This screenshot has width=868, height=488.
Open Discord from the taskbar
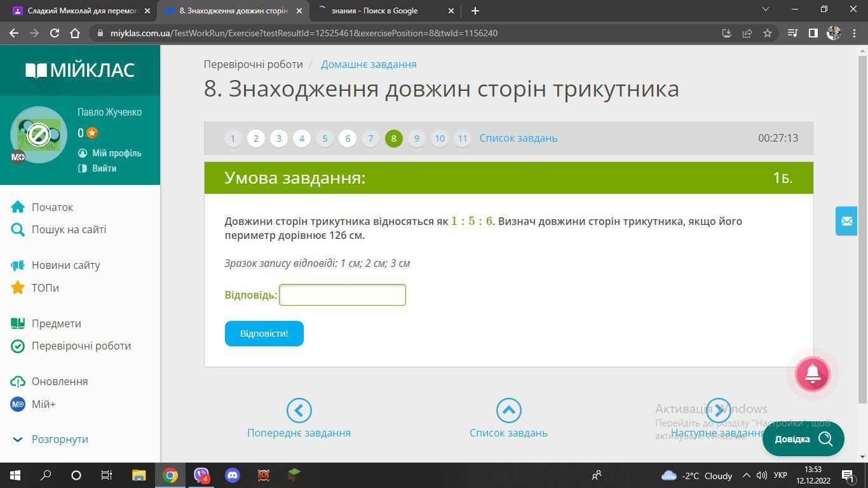233,475
